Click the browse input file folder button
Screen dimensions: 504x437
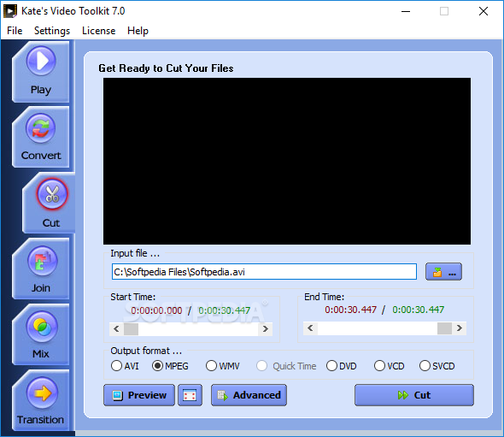pyautogui.click(x=443, y=272)
